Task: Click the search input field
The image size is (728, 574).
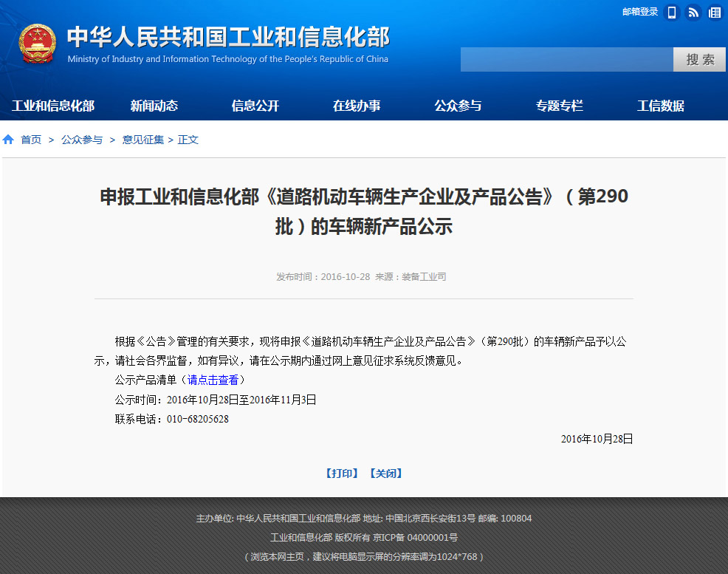Action: tap(566, 59)
